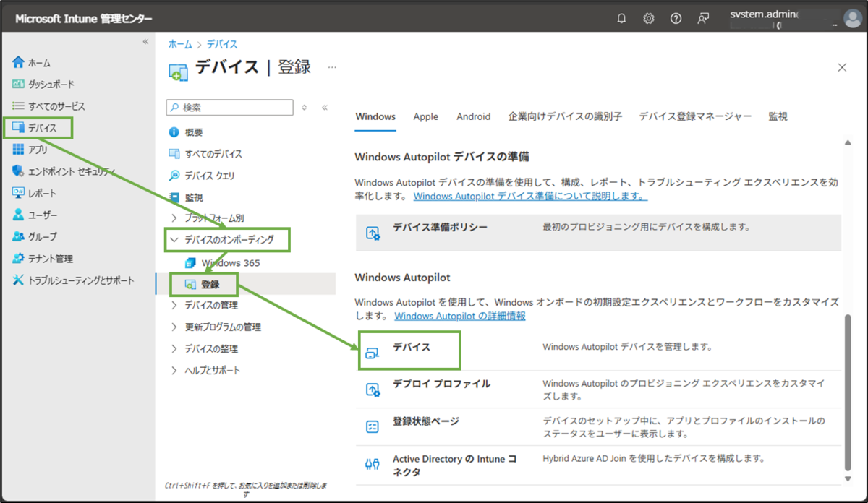The height and width of the screenshot is (503, 868).
Task: Click the アプリ grid icon
Action: (x=19, y=150)
